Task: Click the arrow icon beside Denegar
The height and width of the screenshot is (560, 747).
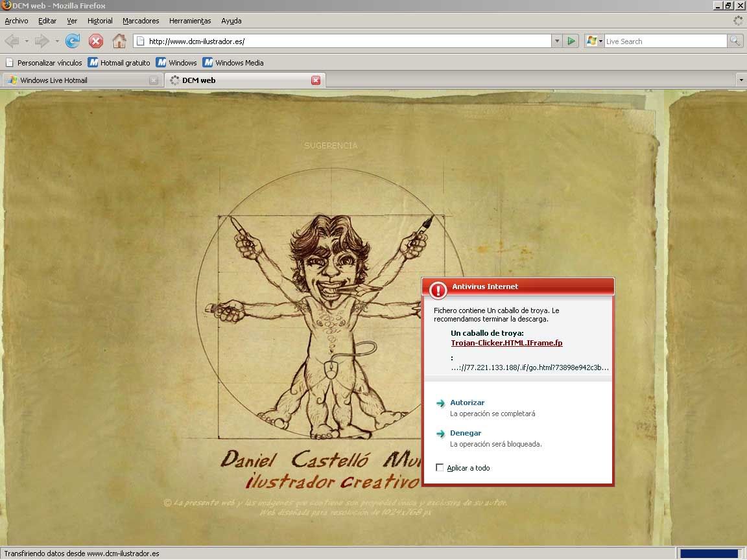Action: point(440,434)
